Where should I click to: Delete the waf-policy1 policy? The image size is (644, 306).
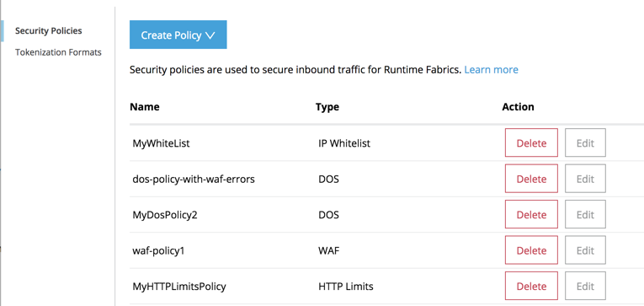531,250
